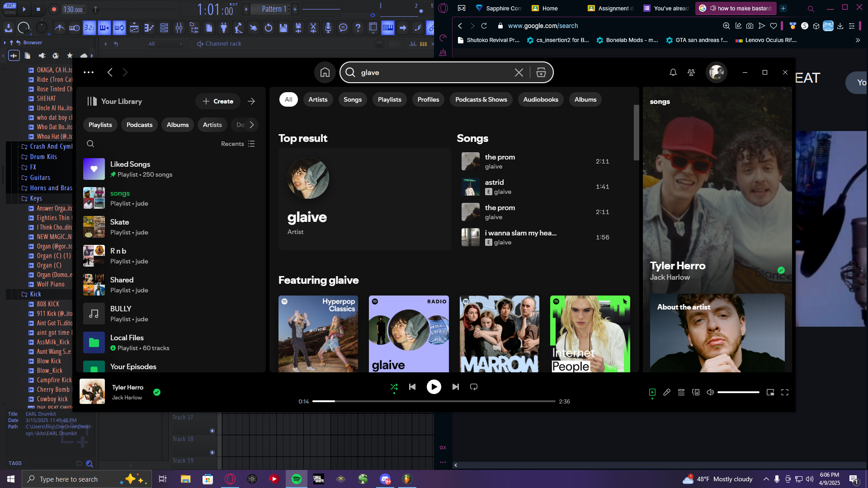This screenshot has width=868, height=488.
Task: Open the Recents sort dropdown
Action: click(238, 144)
